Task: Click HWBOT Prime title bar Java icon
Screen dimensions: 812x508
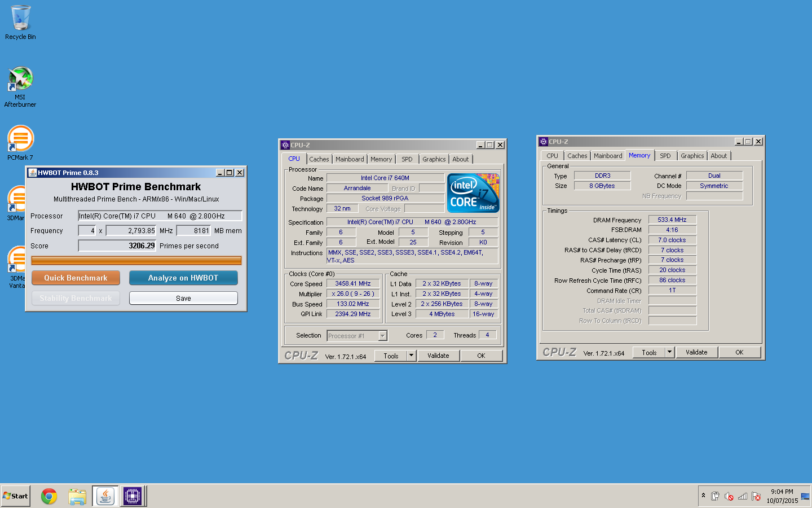Action: click(x=33, y=173)
